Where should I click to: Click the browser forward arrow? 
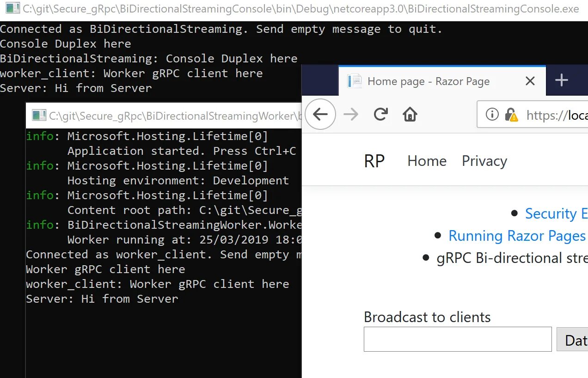pos(351,114)
